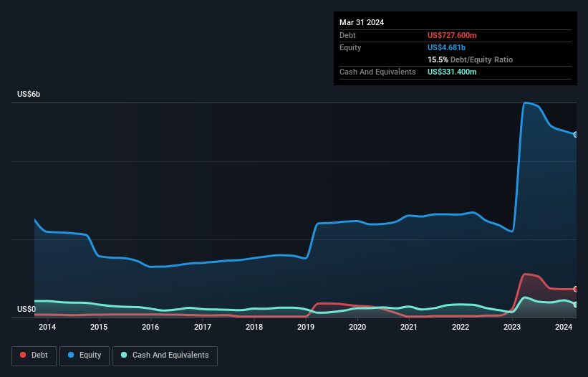Toggle the Cash And Equivalents legend button
This screenshot has width=588, height=377.
(x=165, y=355)
